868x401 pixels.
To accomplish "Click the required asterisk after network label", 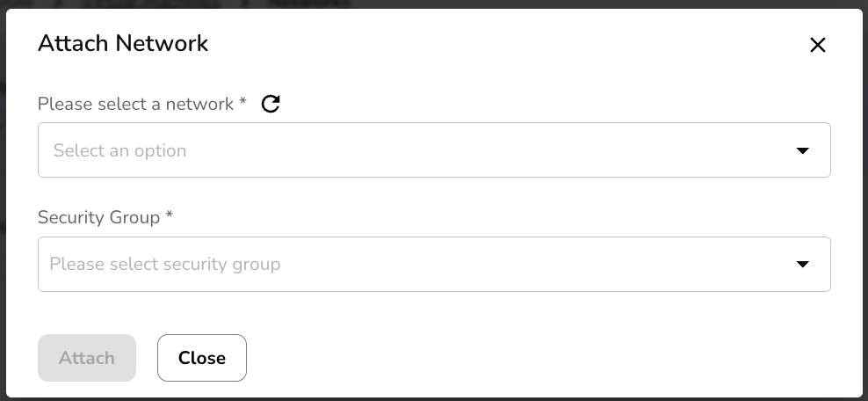I will [242, 103].
